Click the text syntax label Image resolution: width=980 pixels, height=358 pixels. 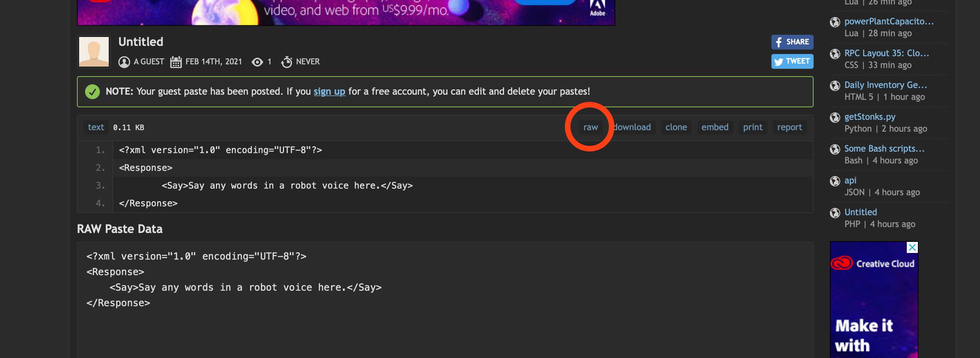click(x=96, y=127)
